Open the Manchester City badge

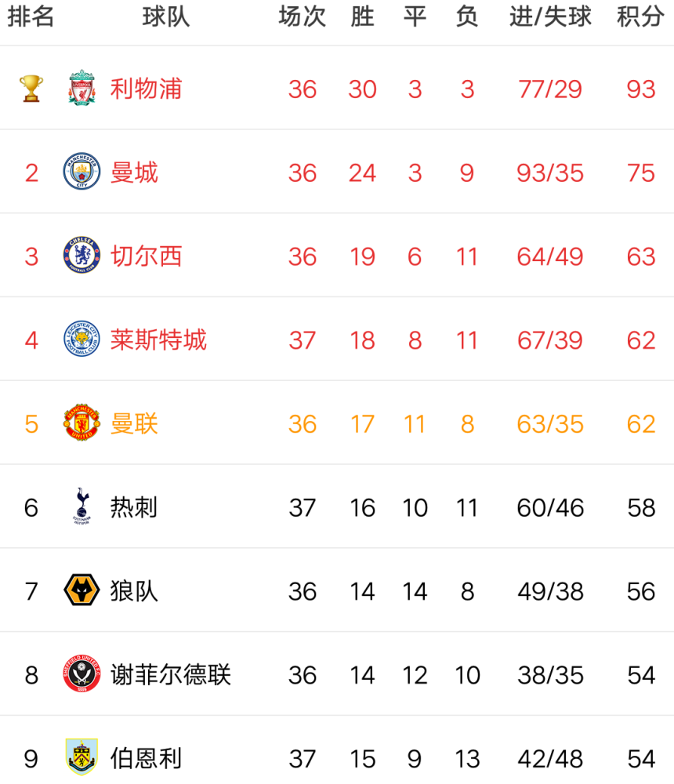click(x=82, y=172)
